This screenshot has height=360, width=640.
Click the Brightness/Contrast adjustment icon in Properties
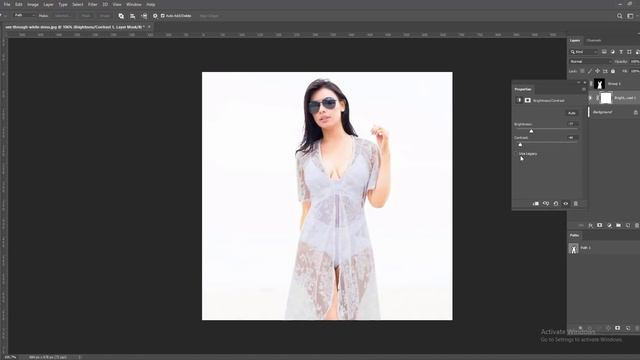[519, 100]
